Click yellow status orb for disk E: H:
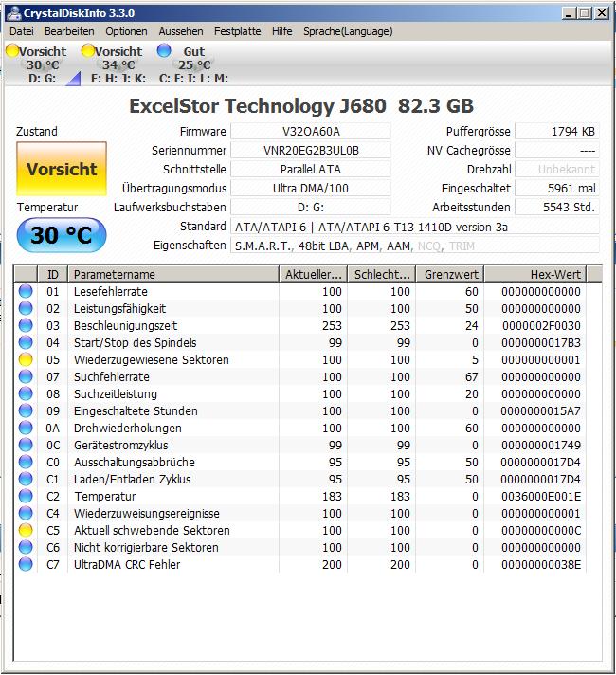Image resolution: width=616 pixels, height=675 pixels. click(88, 51)
